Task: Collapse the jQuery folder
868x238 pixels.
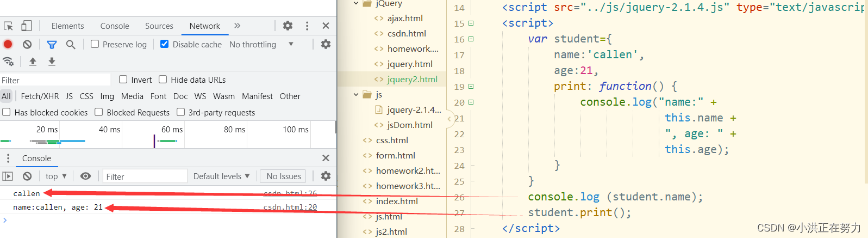Action: (356, 3)
